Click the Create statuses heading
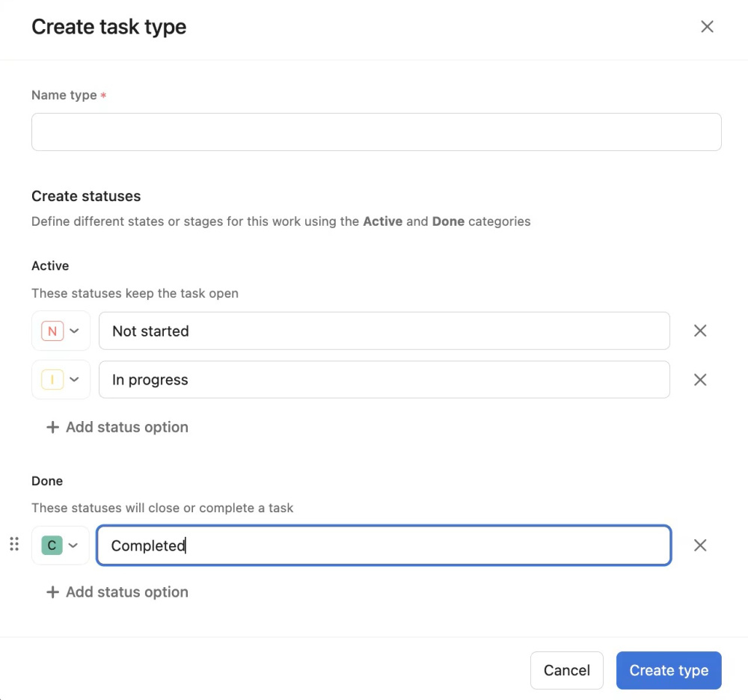 coord(86,196)
